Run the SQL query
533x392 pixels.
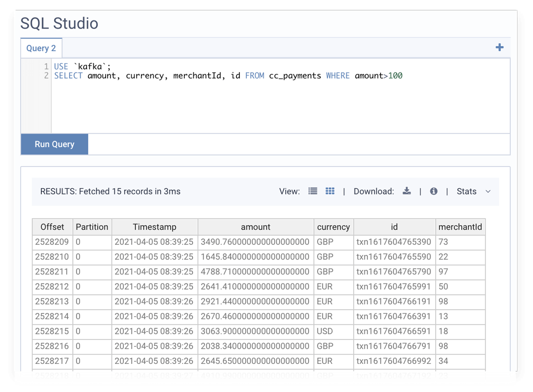point(54,144)
